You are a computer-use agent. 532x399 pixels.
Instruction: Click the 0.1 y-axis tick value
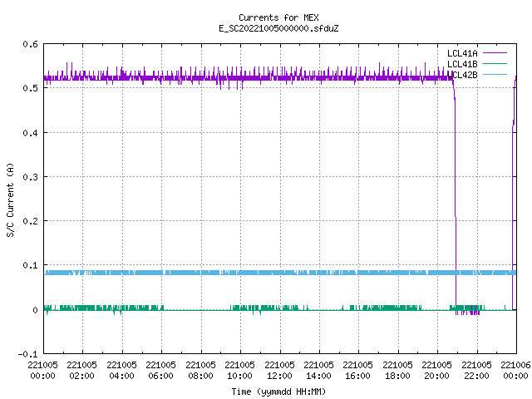(30, 265)
